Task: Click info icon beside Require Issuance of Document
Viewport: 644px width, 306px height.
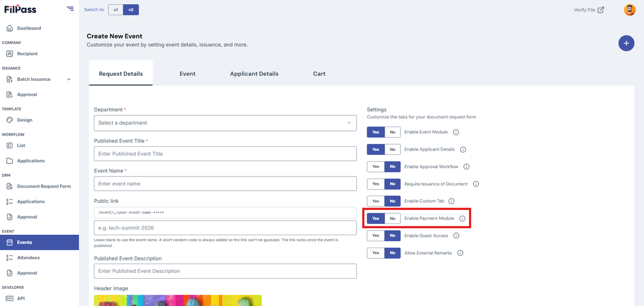Action: 476,184
